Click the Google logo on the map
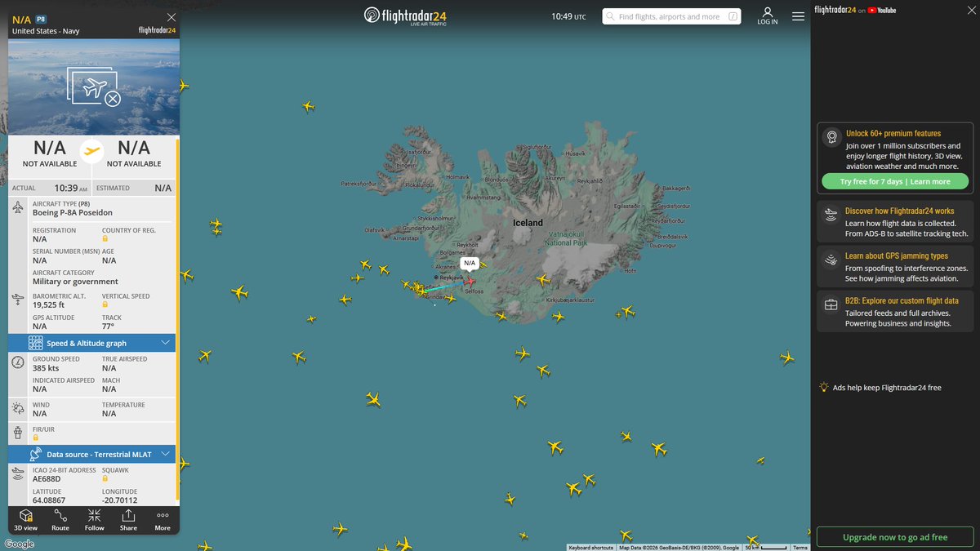980x551 pixels. [x=19, y=544]
